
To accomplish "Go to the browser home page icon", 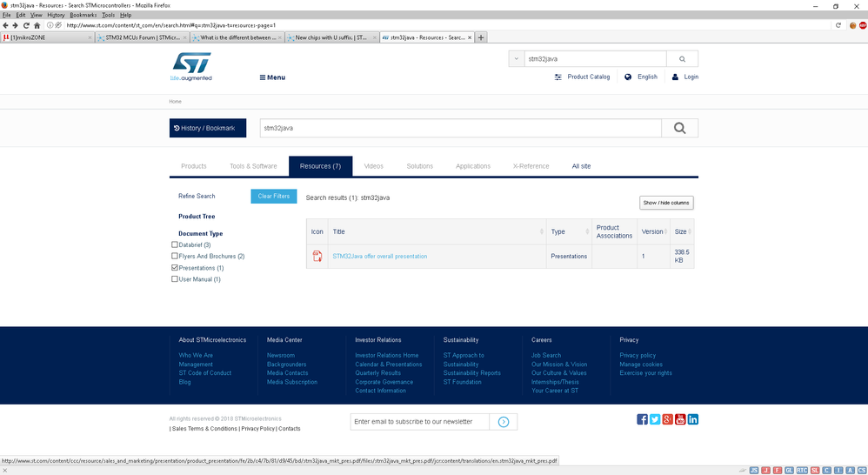I will click(37, 25).
